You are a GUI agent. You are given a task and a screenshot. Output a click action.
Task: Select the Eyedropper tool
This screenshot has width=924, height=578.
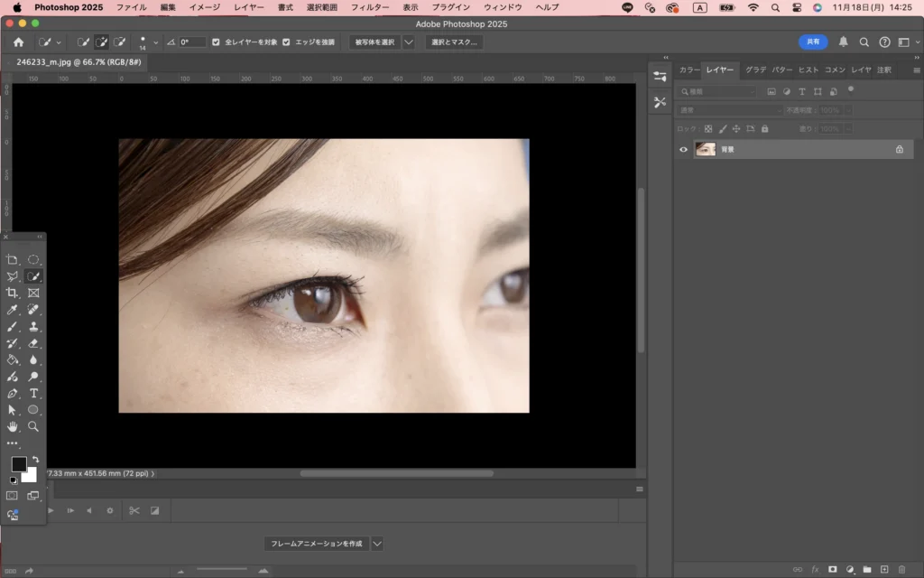[x=13, y=310]
